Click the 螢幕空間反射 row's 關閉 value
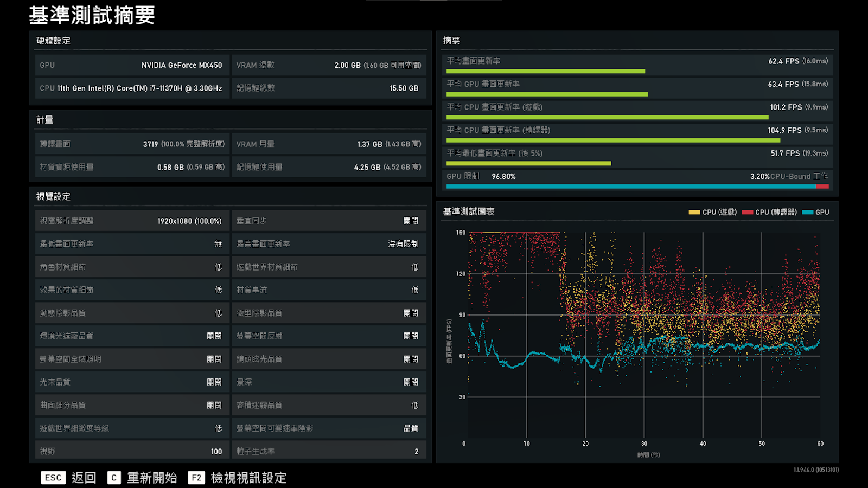The image size is (868, 488). pos(411,336)
